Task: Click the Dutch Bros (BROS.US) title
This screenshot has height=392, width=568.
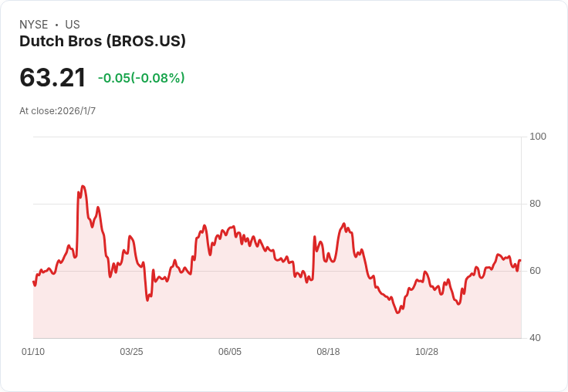Action: [103, 42]
